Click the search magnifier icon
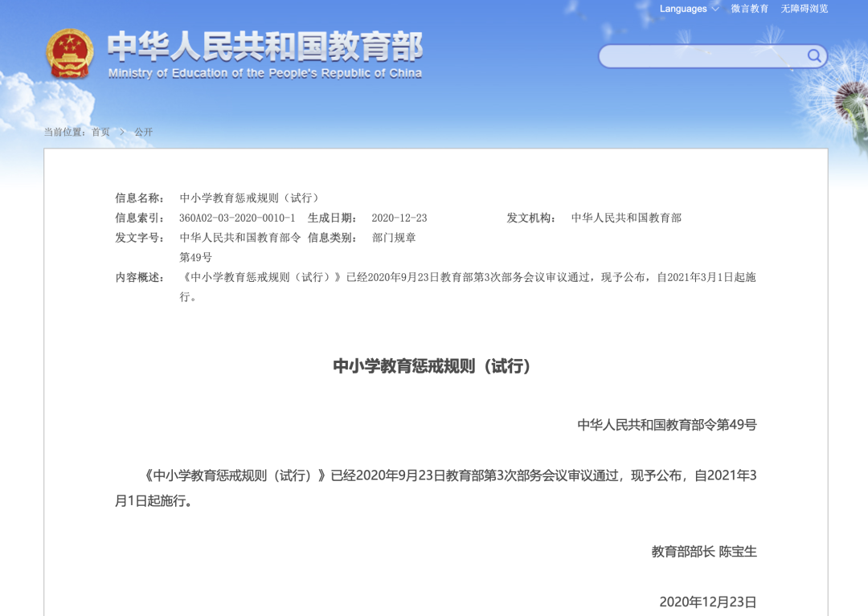Viewport: 868px width, 616px height. [813, 56]
